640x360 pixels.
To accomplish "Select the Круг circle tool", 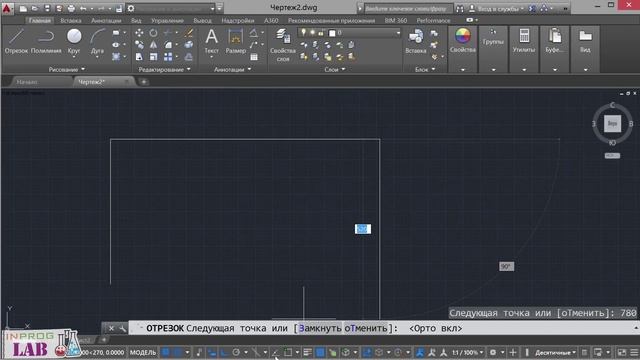I will point(74,41).
